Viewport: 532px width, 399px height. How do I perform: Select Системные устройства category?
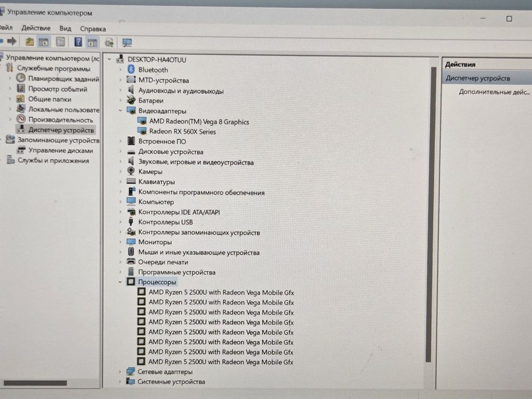coord(171,381)
